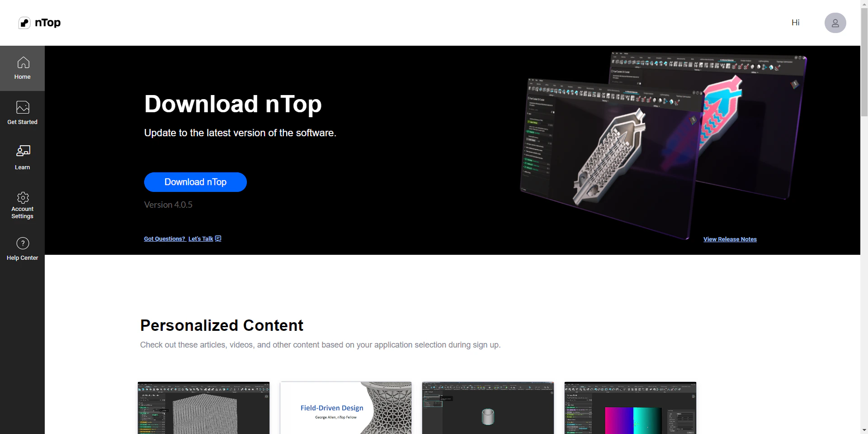
Task: Click the Download nTop hero heading
Action: click(x=233, y=104)
